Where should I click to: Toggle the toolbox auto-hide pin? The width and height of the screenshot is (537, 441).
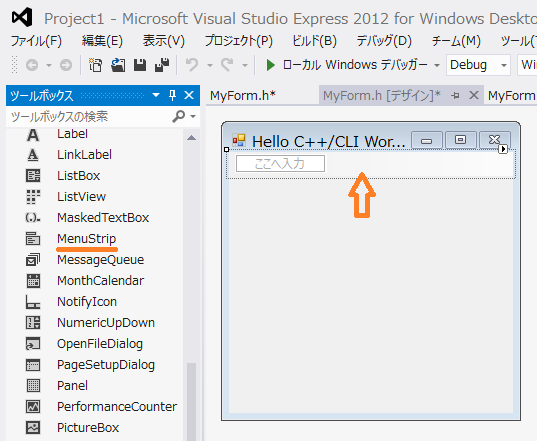pos(173,95)
